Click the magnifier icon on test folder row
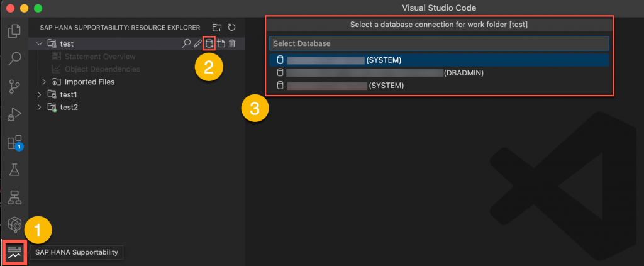644x266 pixels. [186, 43]
